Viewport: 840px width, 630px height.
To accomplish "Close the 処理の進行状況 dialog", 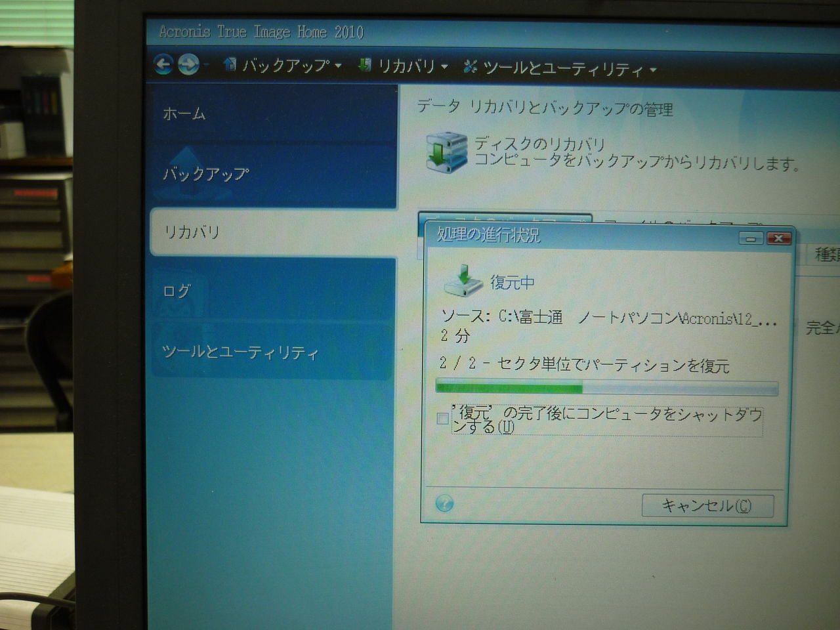I will 778,238.
